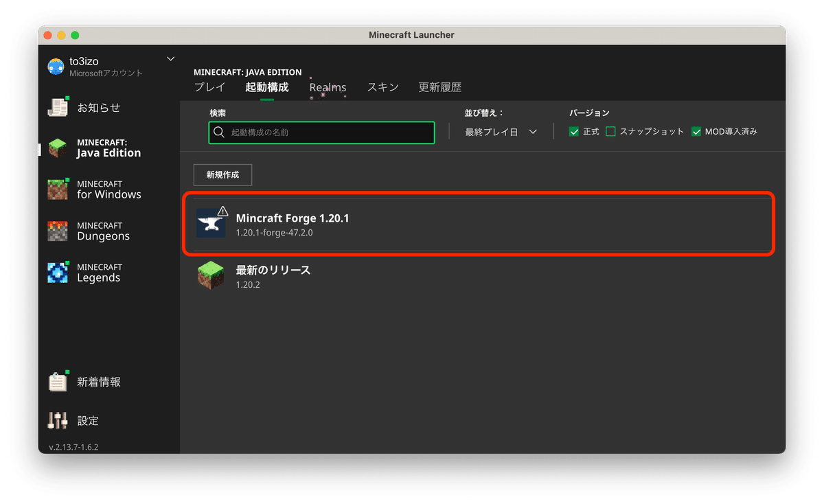Switch to the 起動構成 tab

pyautogui.click(x=267, y=87)
